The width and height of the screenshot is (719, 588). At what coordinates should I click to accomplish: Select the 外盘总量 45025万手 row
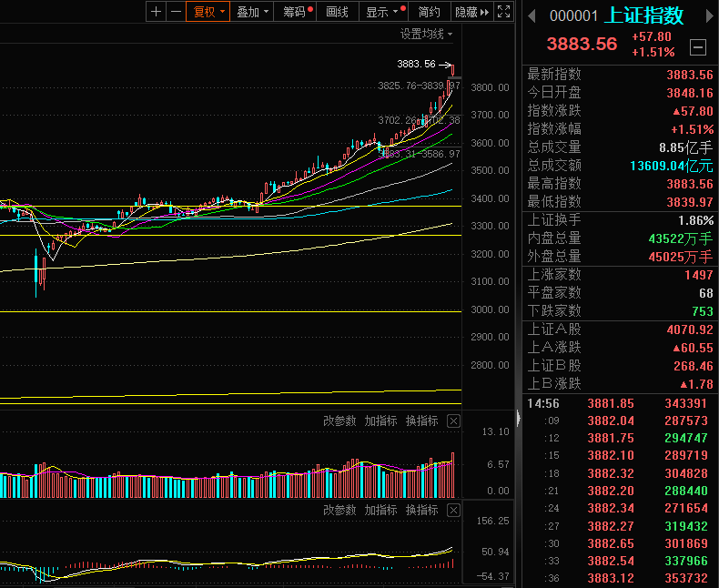click(x=620, y=257)
